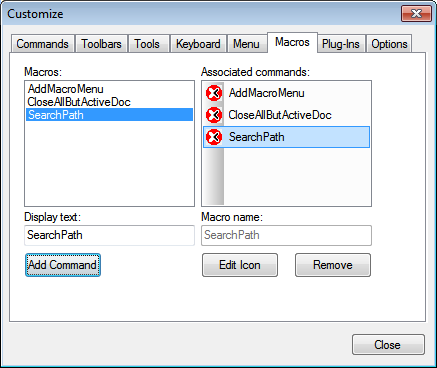Select CloseAllButActiveDoc in Associated commands
The height and width of the screenshot is (368, 437).
click(286, 115)
